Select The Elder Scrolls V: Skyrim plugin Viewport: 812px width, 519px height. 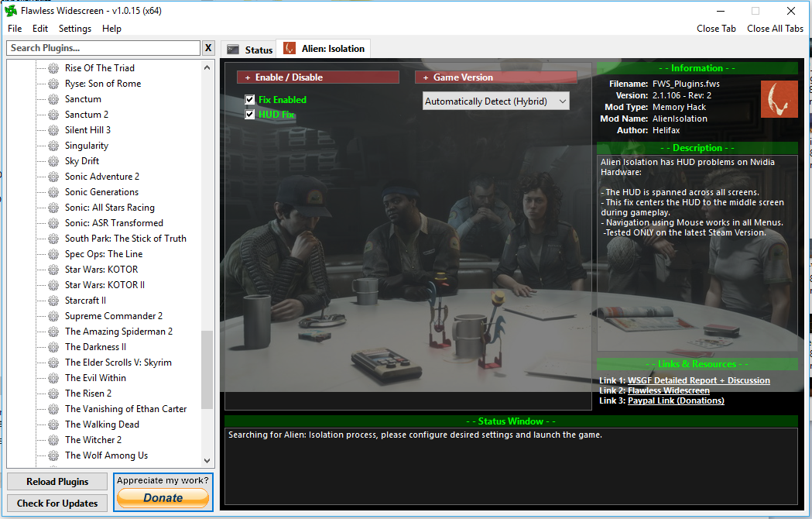pos(118,363)
